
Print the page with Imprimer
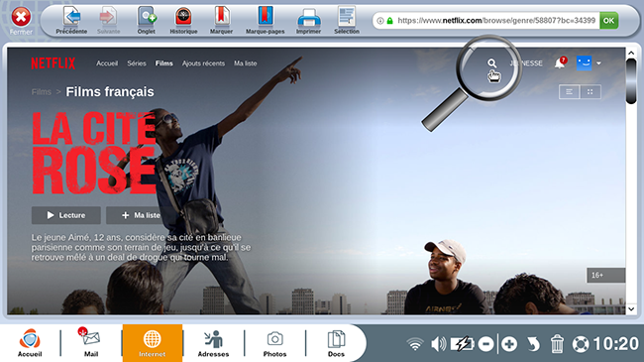tap(308, 20)
